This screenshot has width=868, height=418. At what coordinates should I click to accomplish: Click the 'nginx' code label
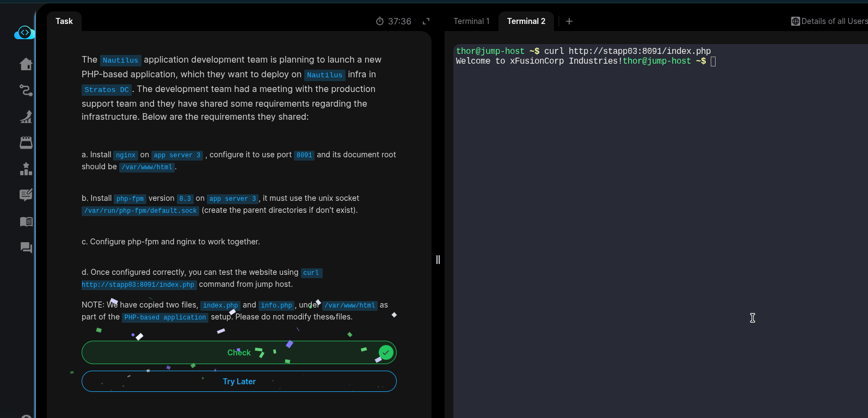point(126,155)
